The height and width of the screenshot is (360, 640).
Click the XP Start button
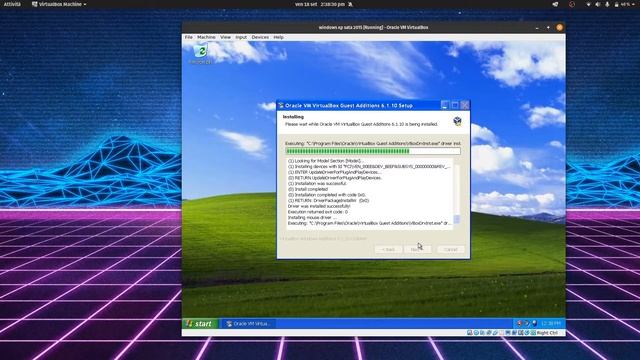200,324
